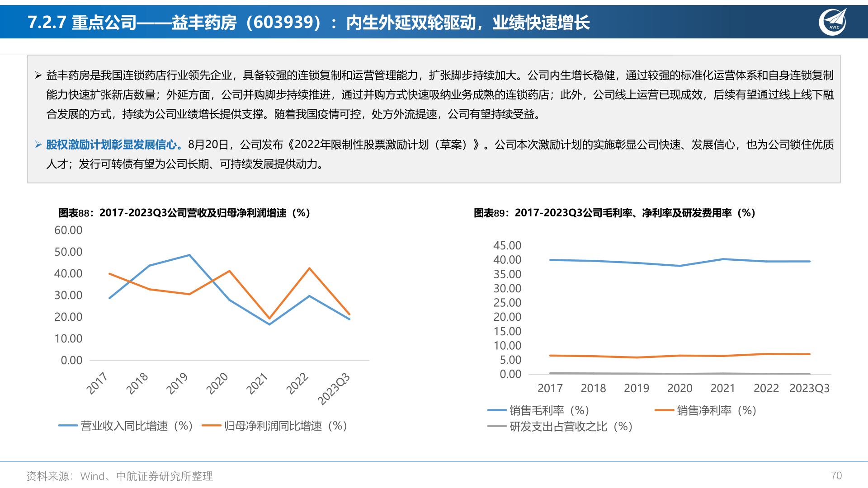Click legend swatch for 销售净利率

664,410
